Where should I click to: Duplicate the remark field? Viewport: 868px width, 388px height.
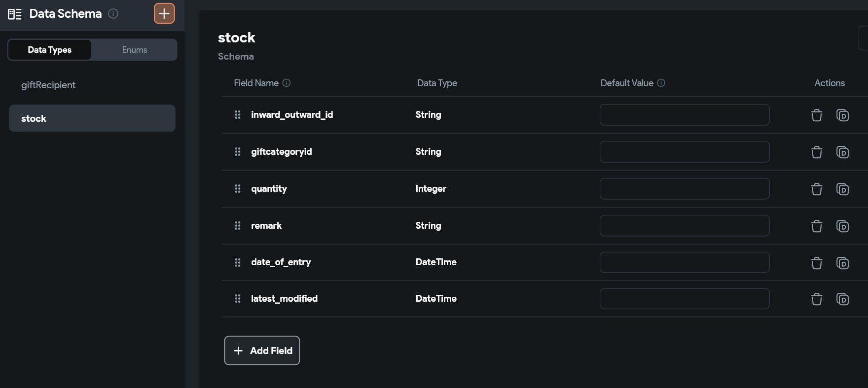842,226
